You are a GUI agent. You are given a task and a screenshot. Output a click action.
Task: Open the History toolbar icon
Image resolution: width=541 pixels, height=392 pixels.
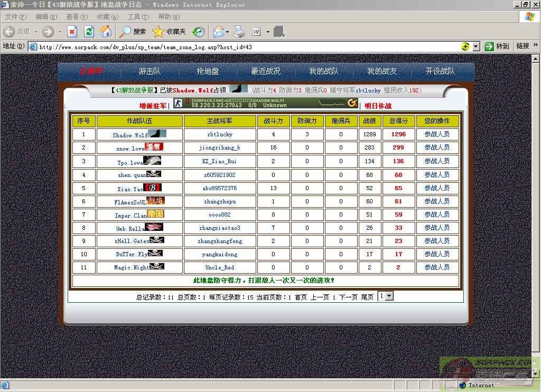pyautogui.click(x=198, y=32)
